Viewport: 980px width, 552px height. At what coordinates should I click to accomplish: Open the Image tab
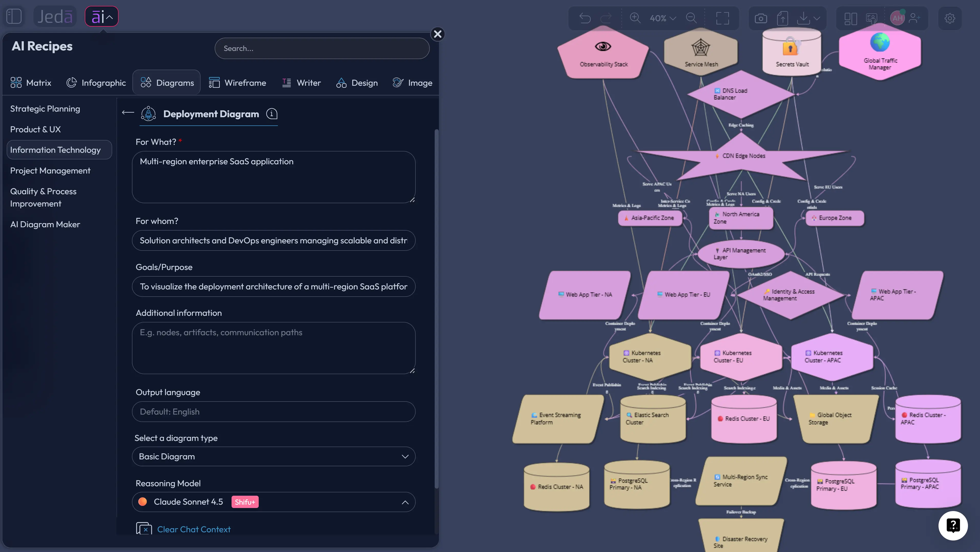[412, 82]
